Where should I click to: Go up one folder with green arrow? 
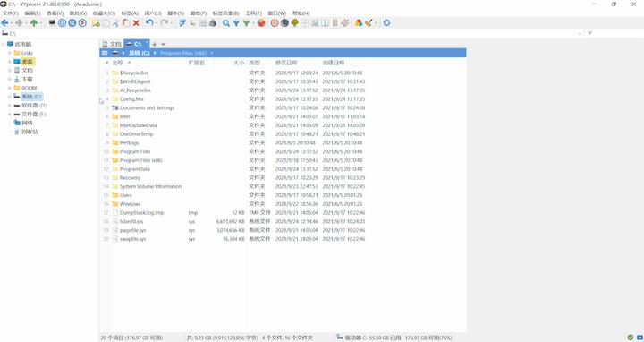click(x=34, y=23)
